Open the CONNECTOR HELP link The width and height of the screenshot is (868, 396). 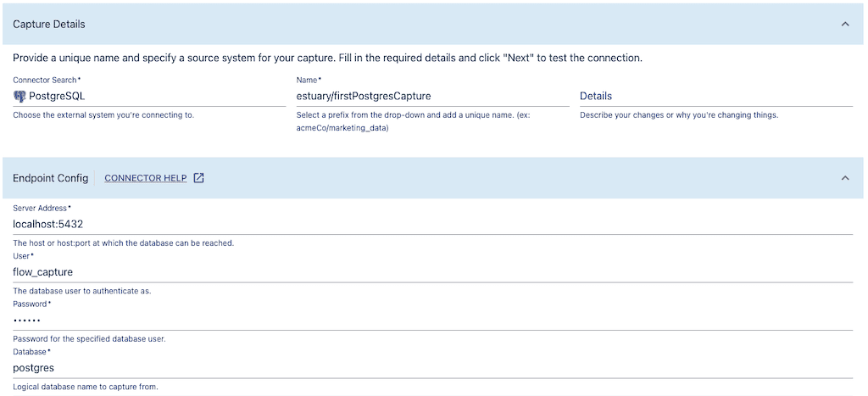146,178
